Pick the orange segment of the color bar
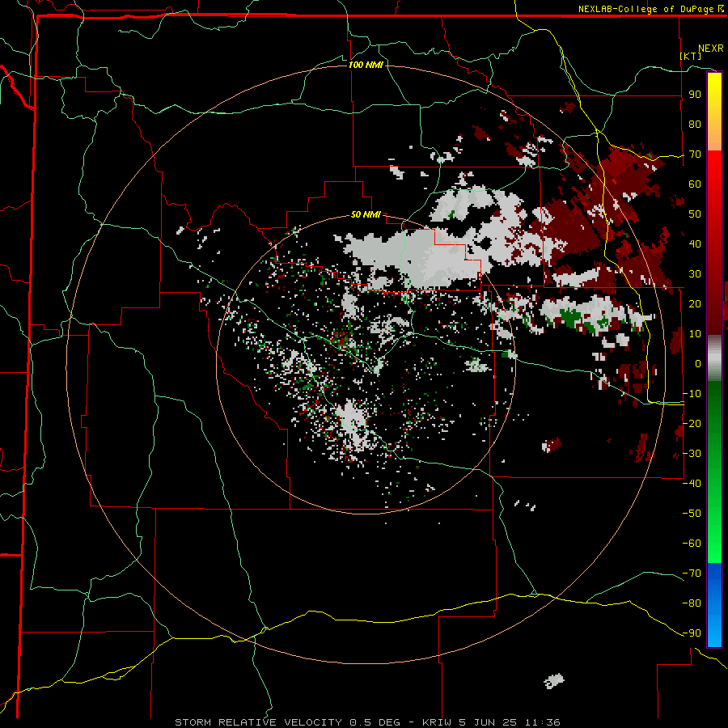This screenshot has width=728, height=728. point(714,138)
